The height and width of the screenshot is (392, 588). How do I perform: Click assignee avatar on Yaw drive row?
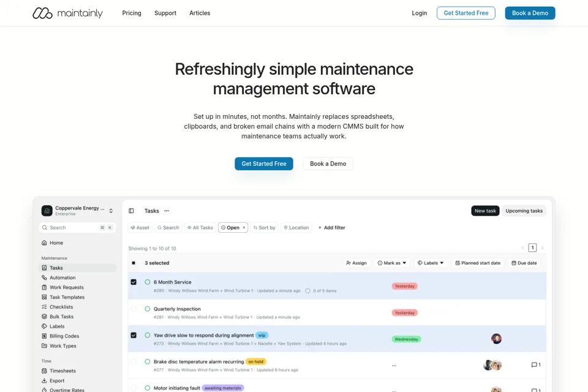click(496, 339)
